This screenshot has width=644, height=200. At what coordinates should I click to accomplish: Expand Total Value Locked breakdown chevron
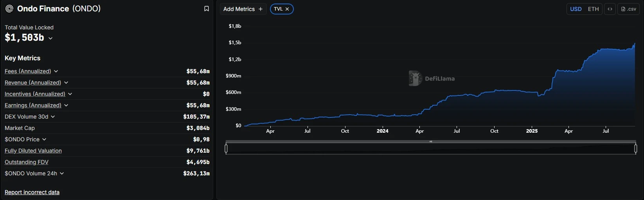pyautogui.click(x=50, y=38)
